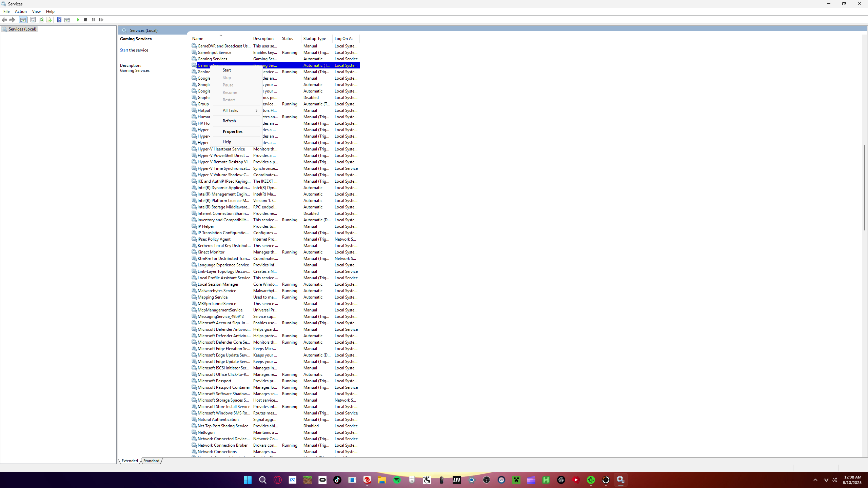This screenshot has height=488, width=868.
Task: Click the Start the service link
Action: coord(124,50)
